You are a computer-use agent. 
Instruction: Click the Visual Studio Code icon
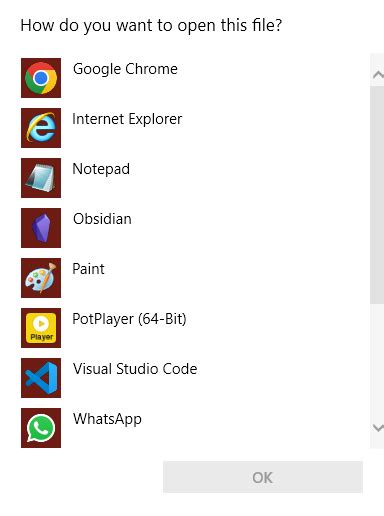coord(41,378)
